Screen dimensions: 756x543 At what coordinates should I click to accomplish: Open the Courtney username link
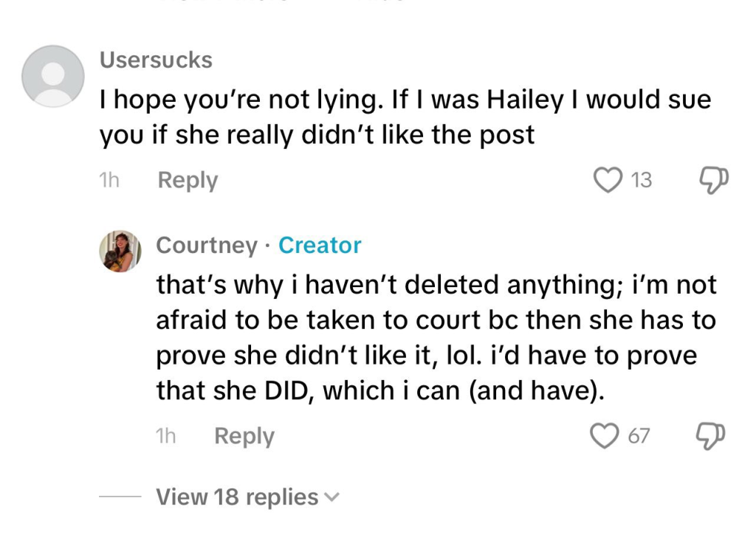click(207, 245)
